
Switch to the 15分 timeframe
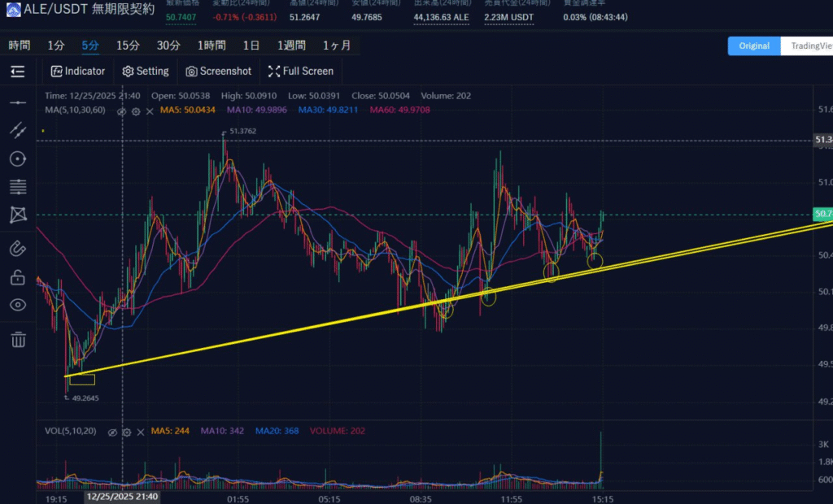pyautogui.click(x=128, y=46)
